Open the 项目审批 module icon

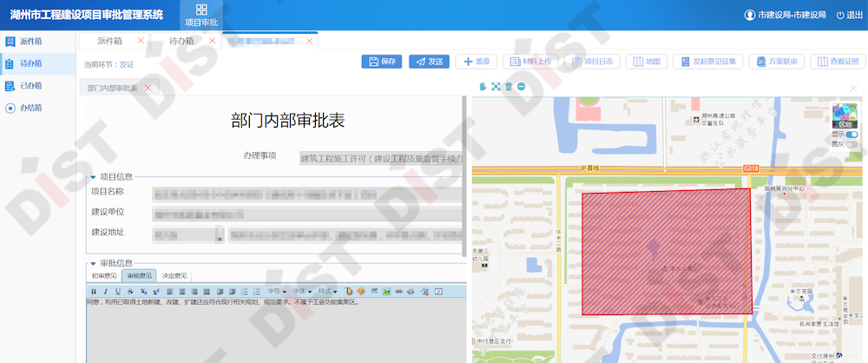click(x=201, y=15)
